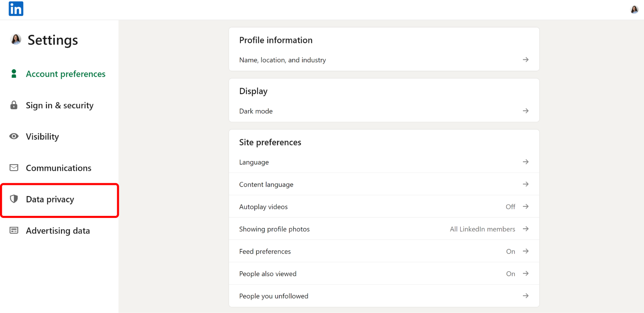Click the Advertising data icon in sidebar
The height and width of the screenshot is (313, 644).
14,230
